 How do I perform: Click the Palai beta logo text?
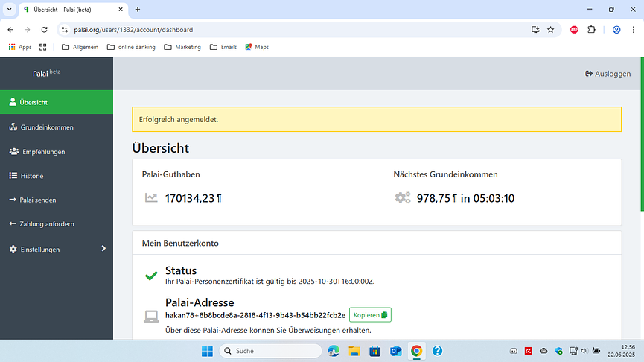[46, 73]
